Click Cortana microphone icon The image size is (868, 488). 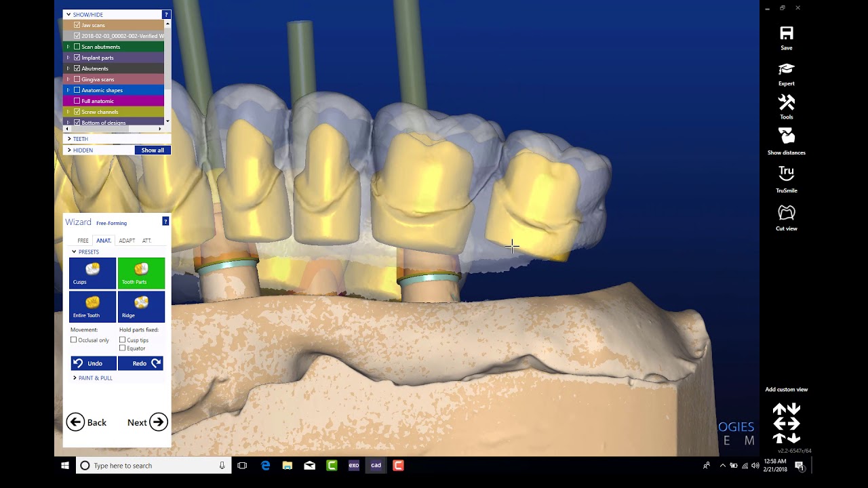tap(222, 466)
